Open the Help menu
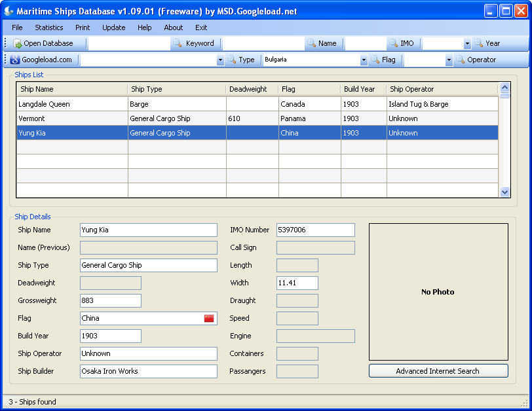This screenshot has height=411, width=532. (144, 27)
